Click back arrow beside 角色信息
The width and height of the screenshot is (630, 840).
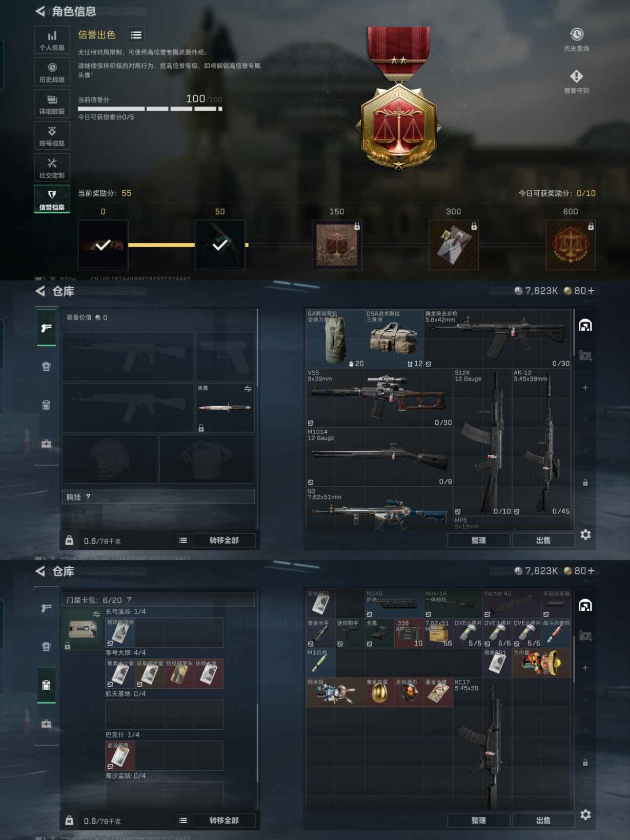(x=40, y=11)
